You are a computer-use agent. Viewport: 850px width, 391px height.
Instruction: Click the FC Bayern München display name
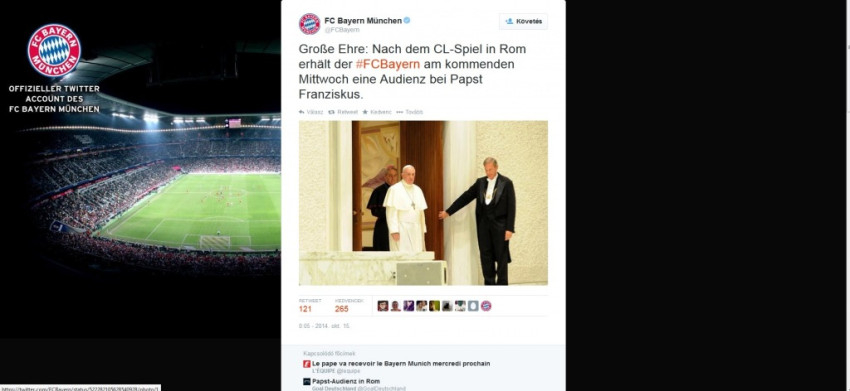click(x=363, y=21)
